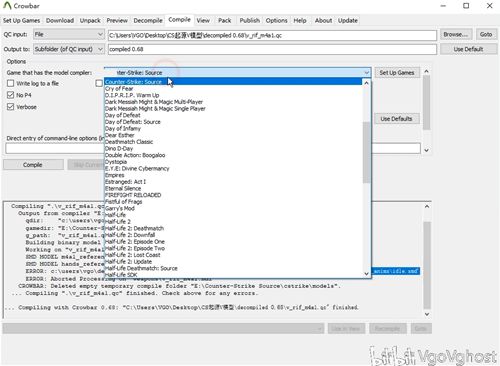Click the compile log scroll-down arrow
Image resolution: width=500 pixels, height=366 pixels.
[427, 314]
